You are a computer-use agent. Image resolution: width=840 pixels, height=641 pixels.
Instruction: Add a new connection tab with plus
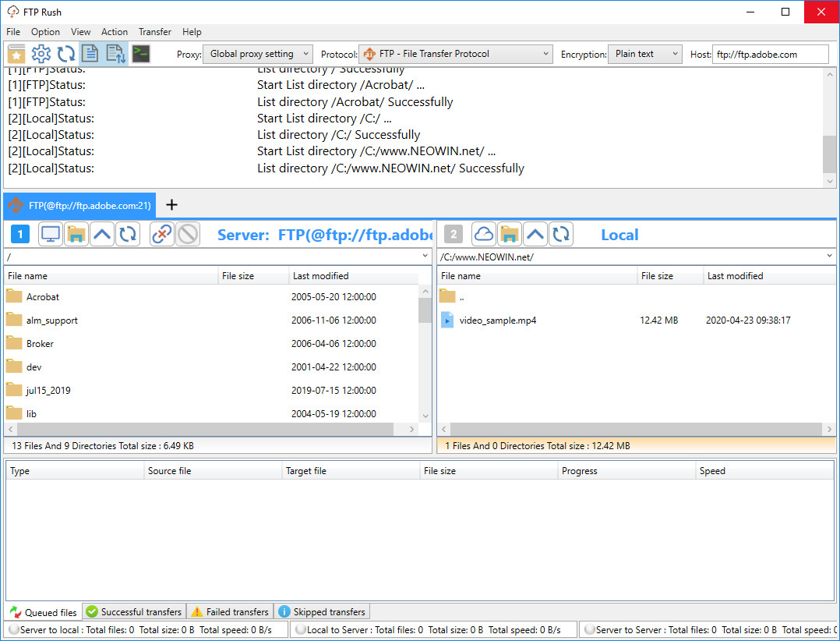(172, 205)
